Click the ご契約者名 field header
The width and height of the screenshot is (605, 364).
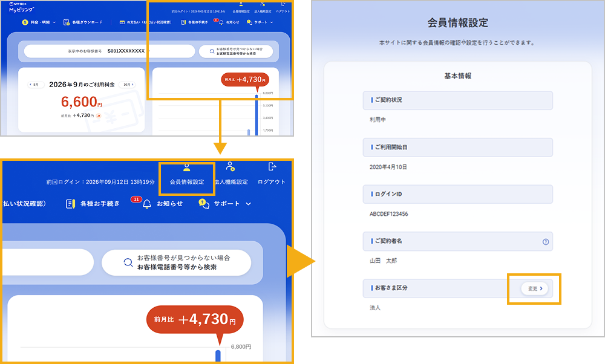click(x=457, y=241)
